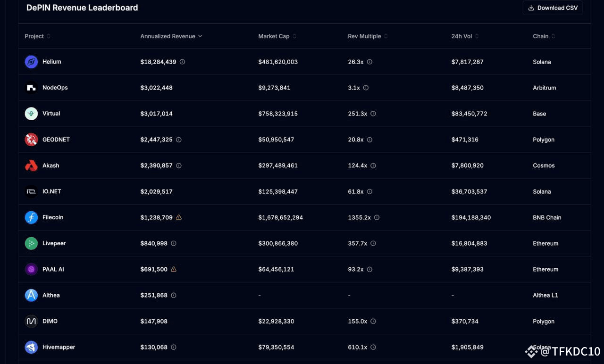This screenshot has width=604, height=364.
Task: Download the leaderboard as CSV
Action: 553,8
